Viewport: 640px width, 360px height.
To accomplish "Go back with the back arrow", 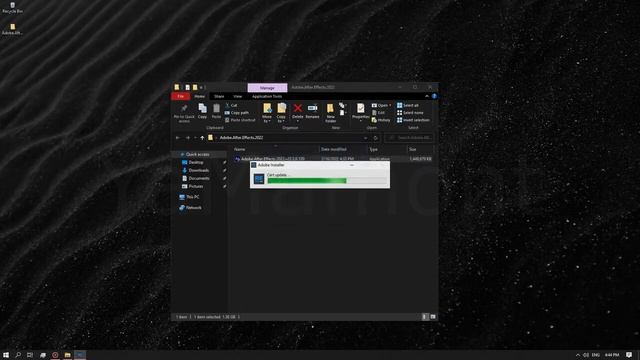I will click(x=178, y=138).
